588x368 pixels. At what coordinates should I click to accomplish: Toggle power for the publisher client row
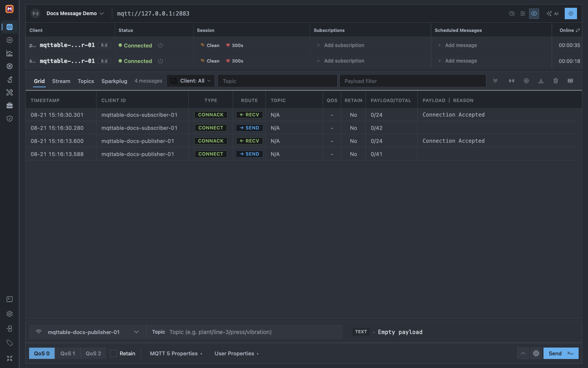point(160,45)
